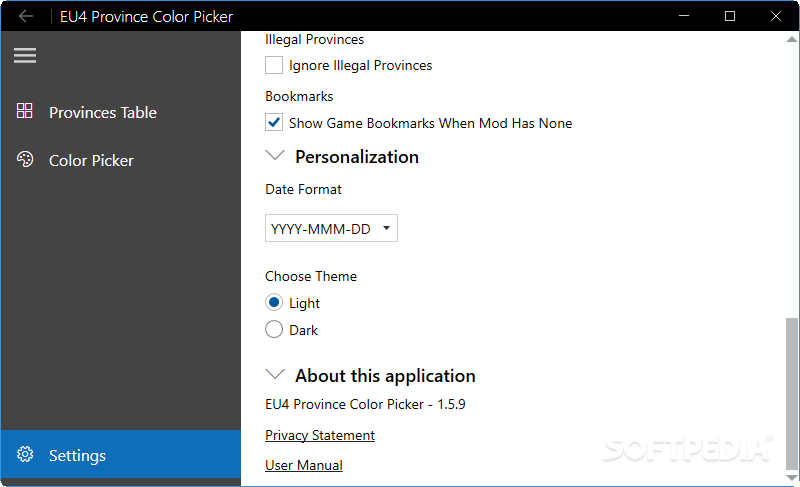The height and width of the screenshot is (487, 800).
Task: Select the Settings navigation item
Action: pos(121,454)
